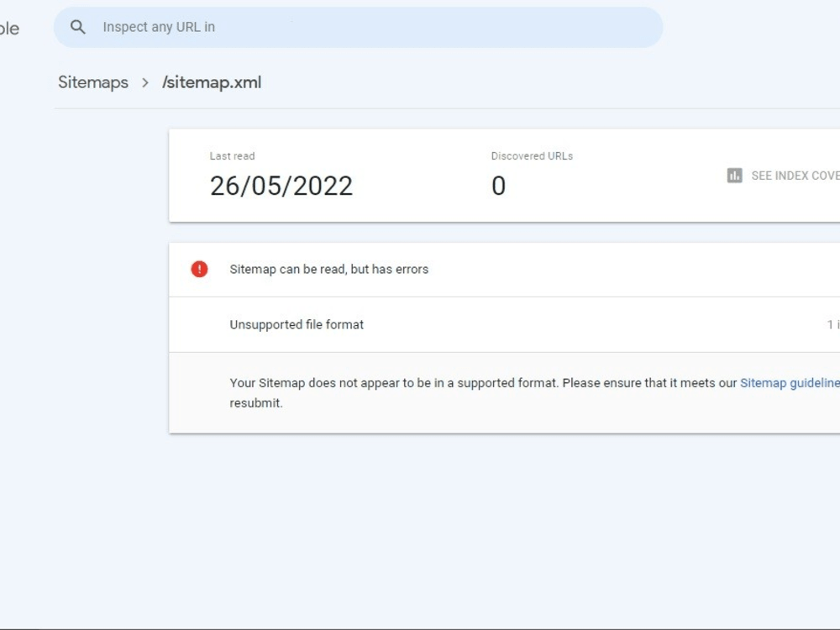Screen dimensions: 840x630
Task: Select the Discovered URLs count 0
Action: pyautogui.click(x=498, y=186)
